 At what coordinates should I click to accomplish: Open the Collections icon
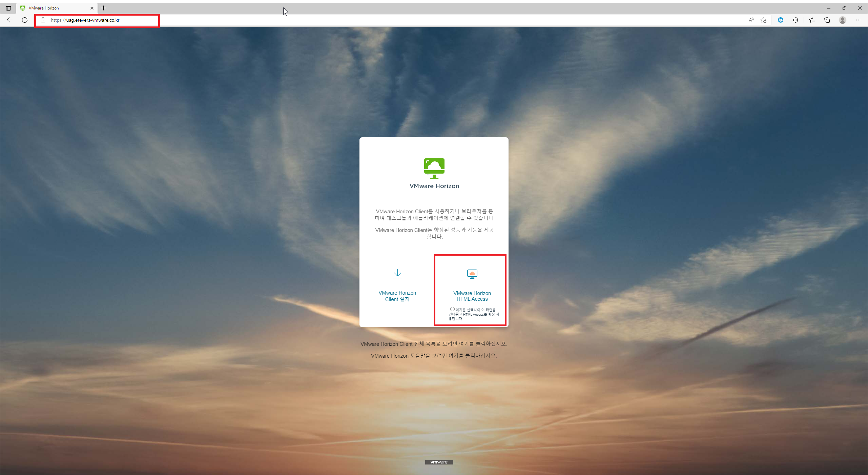tap(827, 20)
